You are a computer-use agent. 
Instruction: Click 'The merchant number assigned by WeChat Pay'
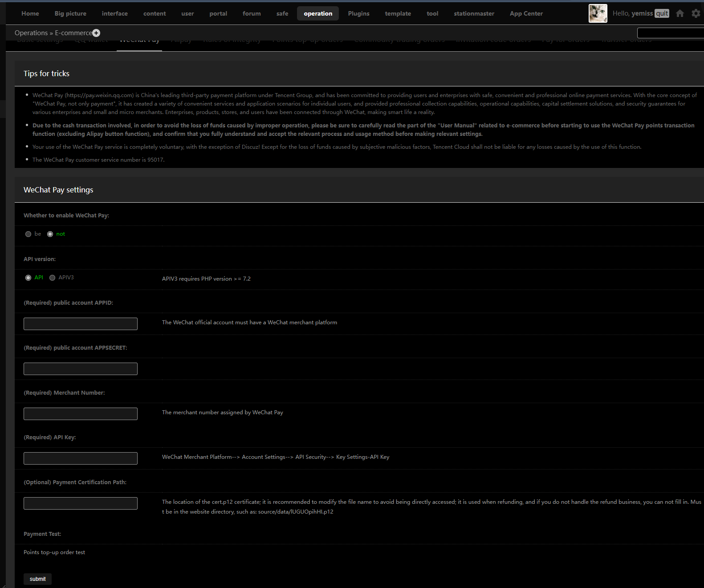pyautogui.click(x=223, y=412)
